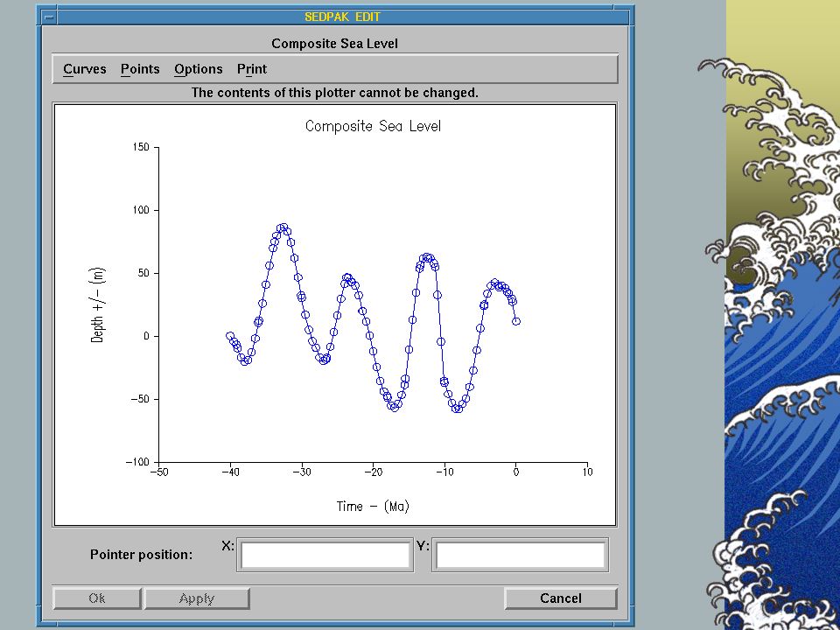840x630 pixels.
Task: Click the -100 tick label on Depth axis
Action: [137, 462]
